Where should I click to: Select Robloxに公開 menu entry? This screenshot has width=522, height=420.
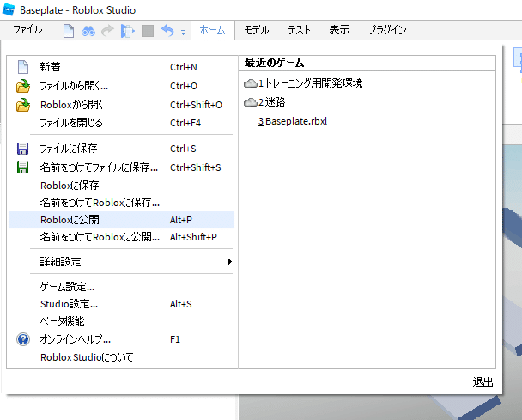pyautogui.click(x=122, y=220)
